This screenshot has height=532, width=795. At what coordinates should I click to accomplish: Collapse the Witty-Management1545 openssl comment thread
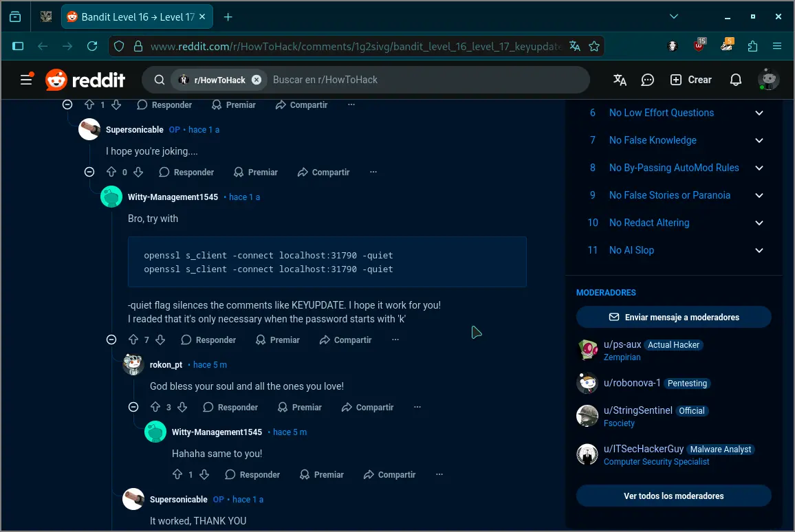111,340
